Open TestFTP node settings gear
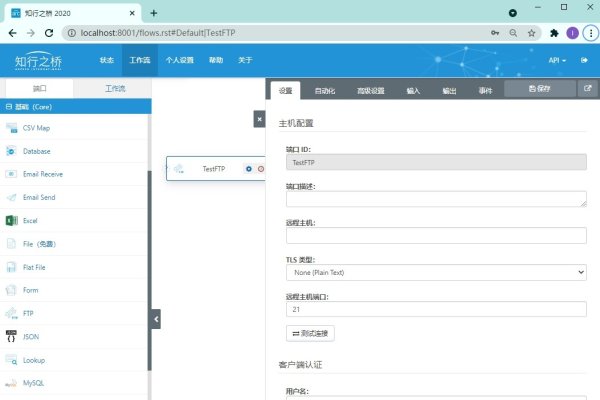 pos(249,169)
